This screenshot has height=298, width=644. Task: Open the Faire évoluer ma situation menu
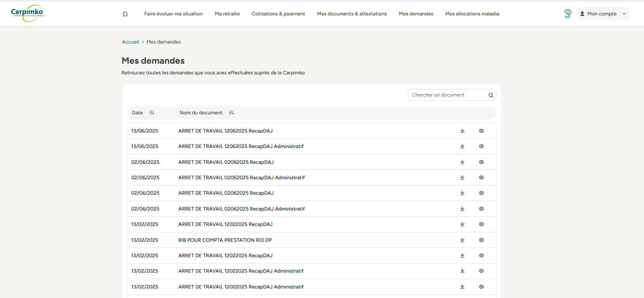173,14
